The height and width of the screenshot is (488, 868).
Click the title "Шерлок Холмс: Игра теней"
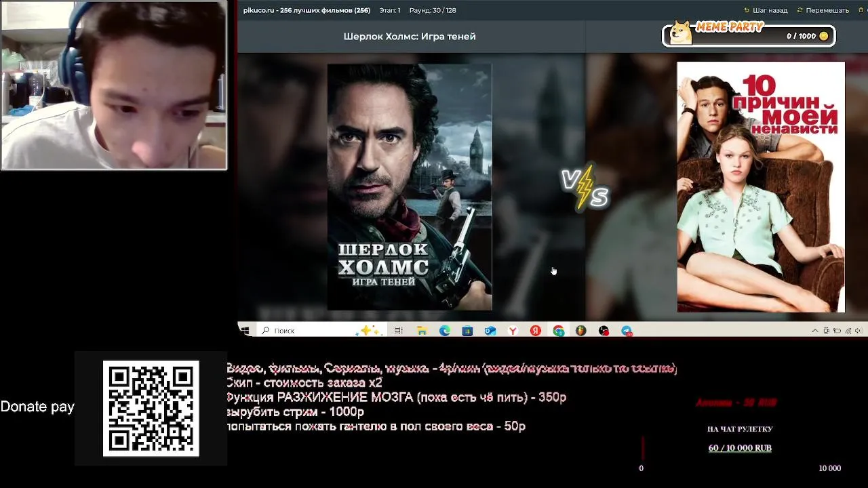pos(410,37)
